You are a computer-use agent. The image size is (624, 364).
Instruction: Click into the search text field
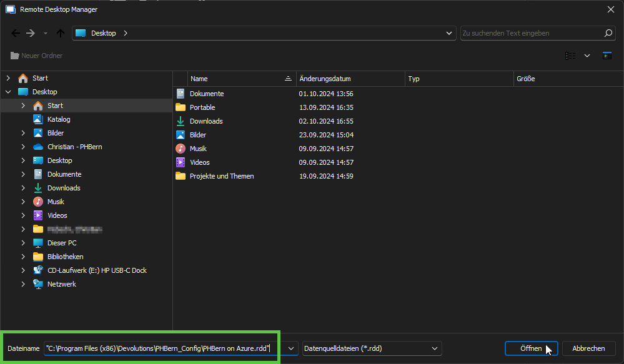pyautogui.click(x=531, y=33)
